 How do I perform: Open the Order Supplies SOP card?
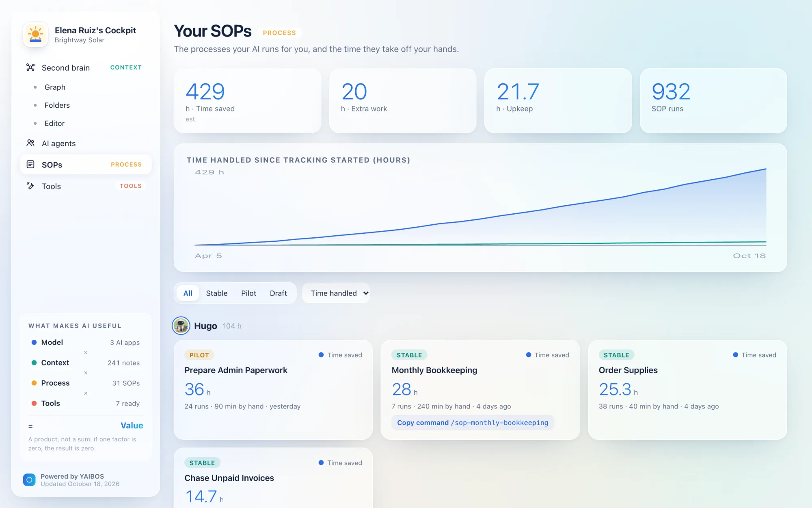pyautogui.click(x=687, y=390)
